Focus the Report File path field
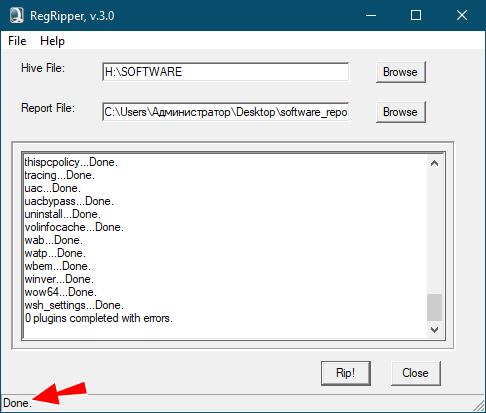Viewport: 486px width, 413px height. (x=226, y=112)
